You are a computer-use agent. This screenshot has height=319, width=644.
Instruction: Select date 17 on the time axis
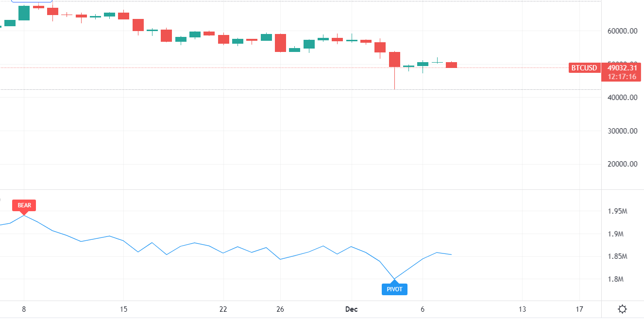(579, 309)
